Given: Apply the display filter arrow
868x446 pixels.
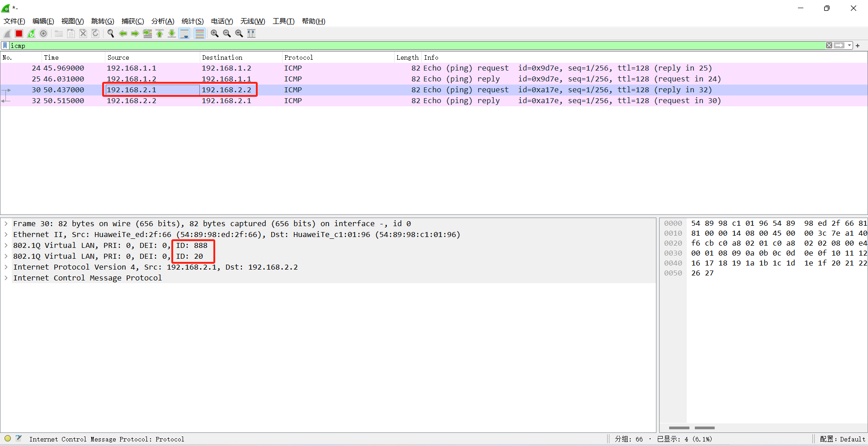Looking at the screenshot, I should pos(840,45).
